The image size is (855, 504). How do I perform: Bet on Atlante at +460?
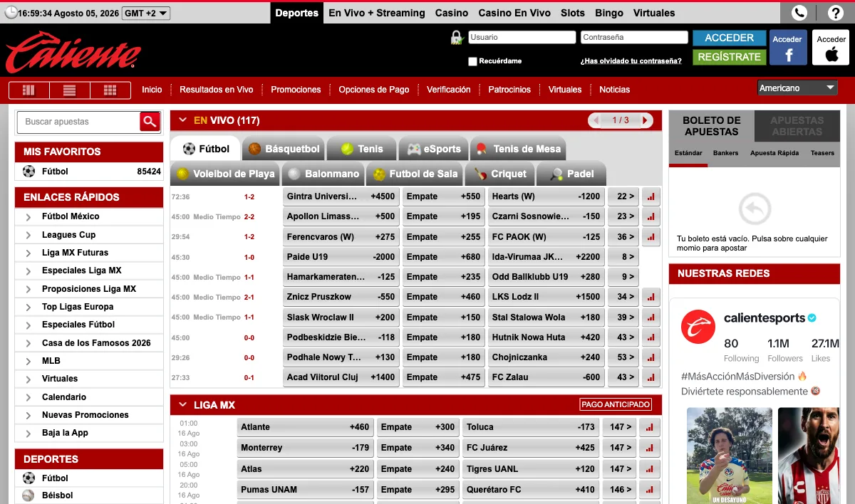tap(305, 427)
